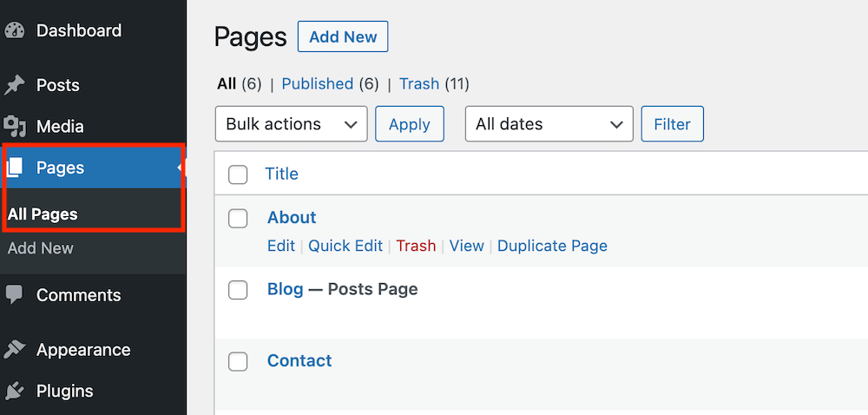This screenshot has width=868, height=415.
Task: Click the Filter button
Action: click(673, 124)
